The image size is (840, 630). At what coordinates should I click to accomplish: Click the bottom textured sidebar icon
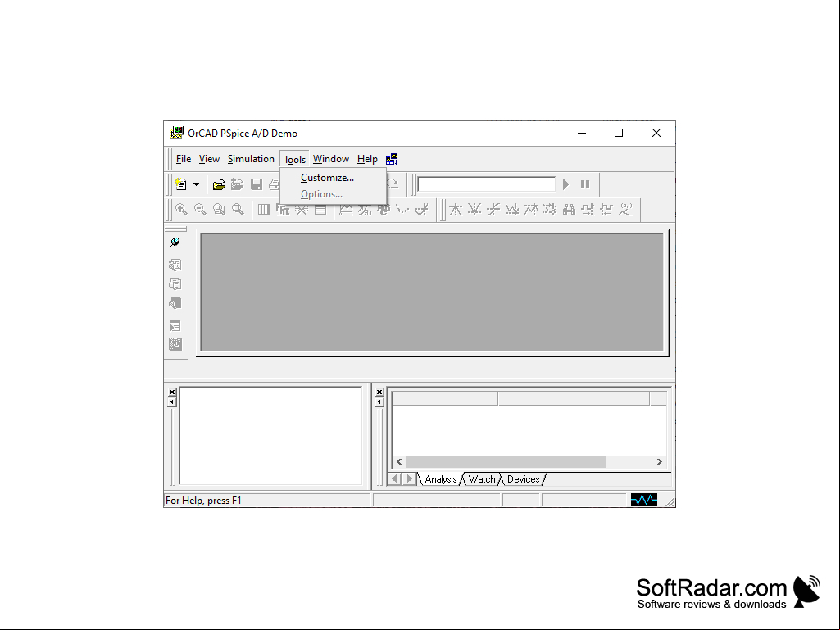[175, 344]
